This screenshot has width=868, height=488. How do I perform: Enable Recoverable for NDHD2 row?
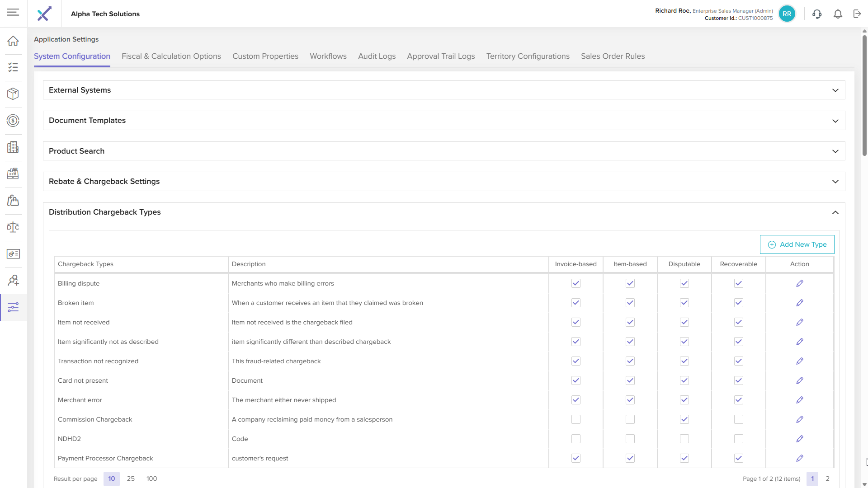738,439
